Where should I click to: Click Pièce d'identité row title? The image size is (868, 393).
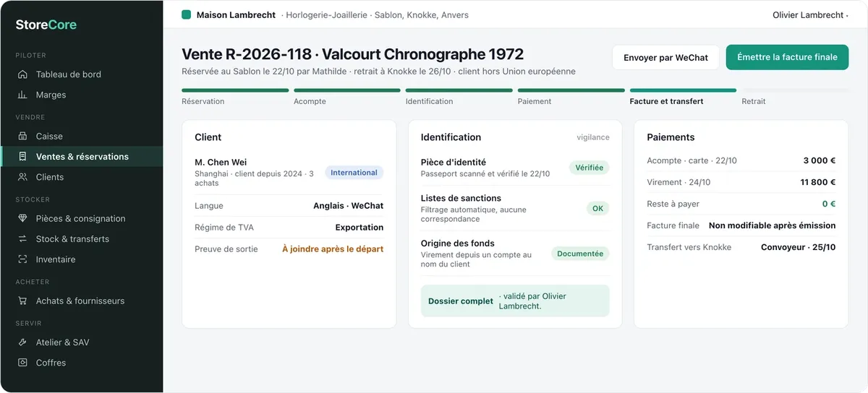click(x=454, y=163)
